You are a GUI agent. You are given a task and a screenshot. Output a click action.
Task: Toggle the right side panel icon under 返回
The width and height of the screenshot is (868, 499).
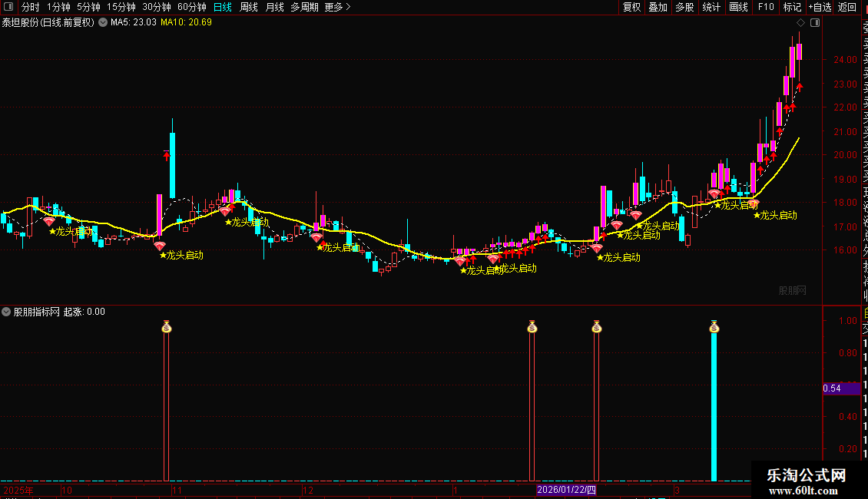point(815,23)
